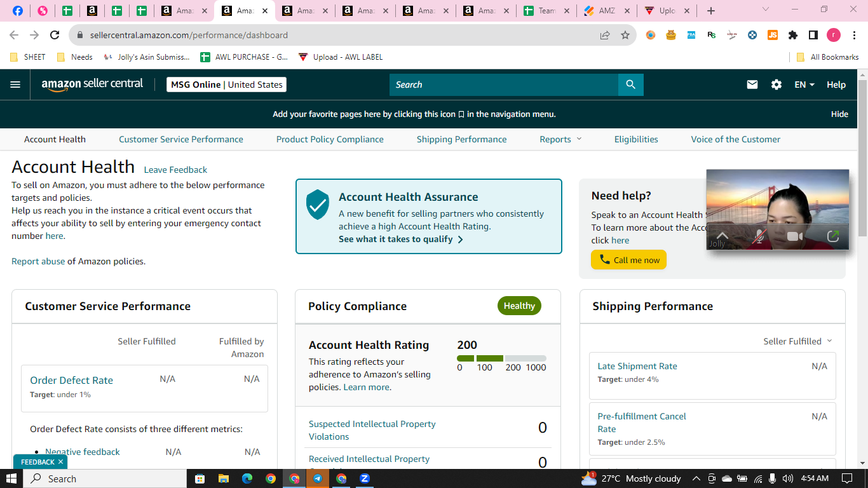Image resolution: width=868 pixels, height=488 pixels.
Task: Unmute the microphone in the Zoom mini window
Action: pos(759,236)
